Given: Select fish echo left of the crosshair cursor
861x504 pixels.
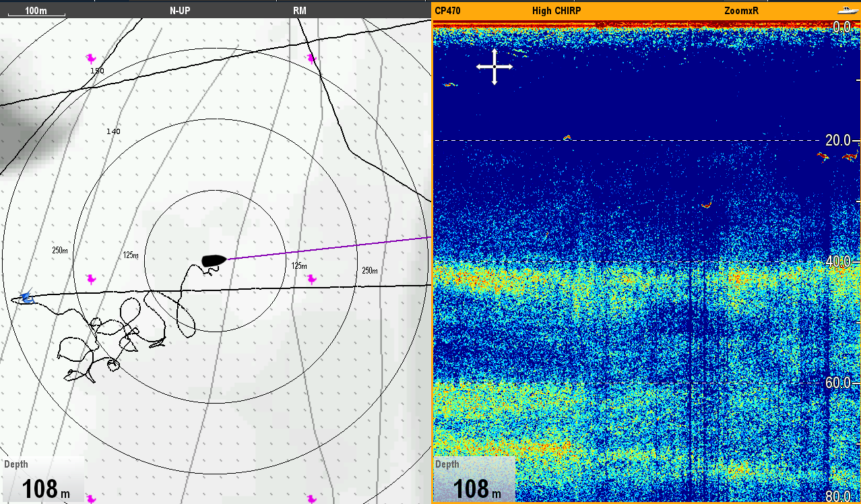Looking at the screenshot, I should (x=449, y=85).
